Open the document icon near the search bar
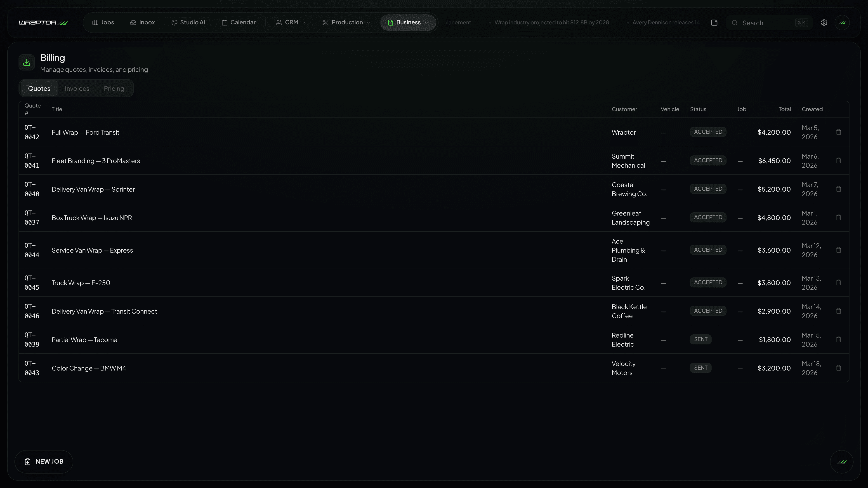This screenshot has height=488, width=868. point(714,23)
